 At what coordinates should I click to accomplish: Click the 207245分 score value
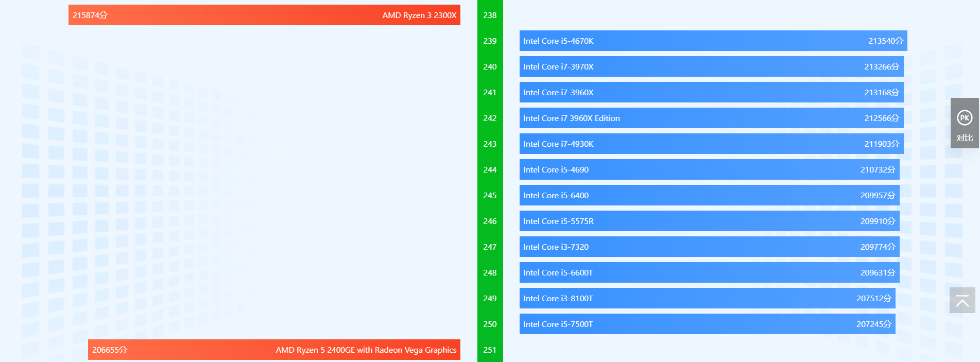tap(874, 324)
